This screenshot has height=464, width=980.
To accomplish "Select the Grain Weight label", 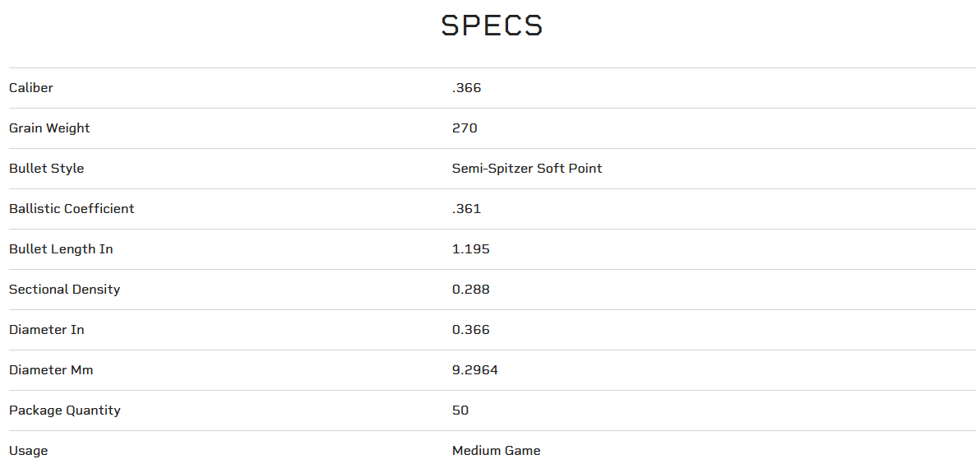I will [49, 128].
